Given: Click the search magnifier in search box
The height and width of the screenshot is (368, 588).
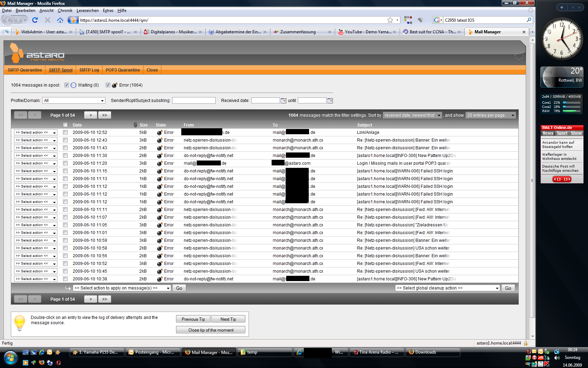Looking at the screenshot, I should 529,20.
